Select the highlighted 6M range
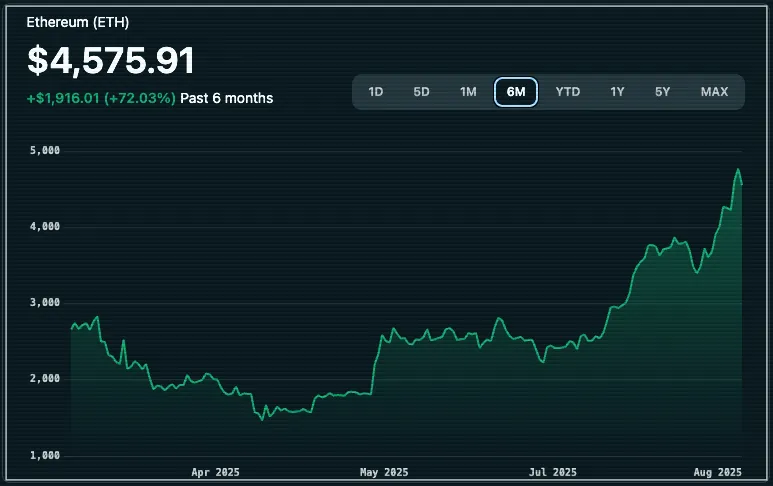Image resolution: width=773 pixels, height=486 pixels. pyautogui.click(x=516, y=92)
